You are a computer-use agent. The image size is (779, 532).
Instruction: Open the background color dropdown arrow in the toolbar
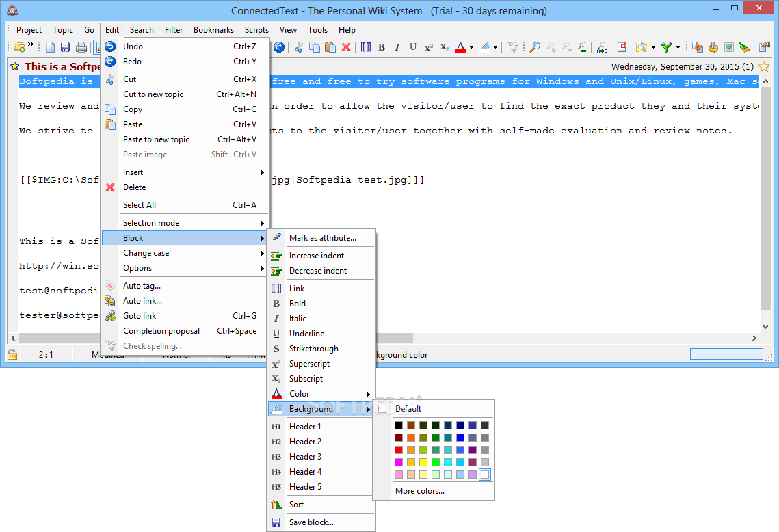(x=495, y=48)
